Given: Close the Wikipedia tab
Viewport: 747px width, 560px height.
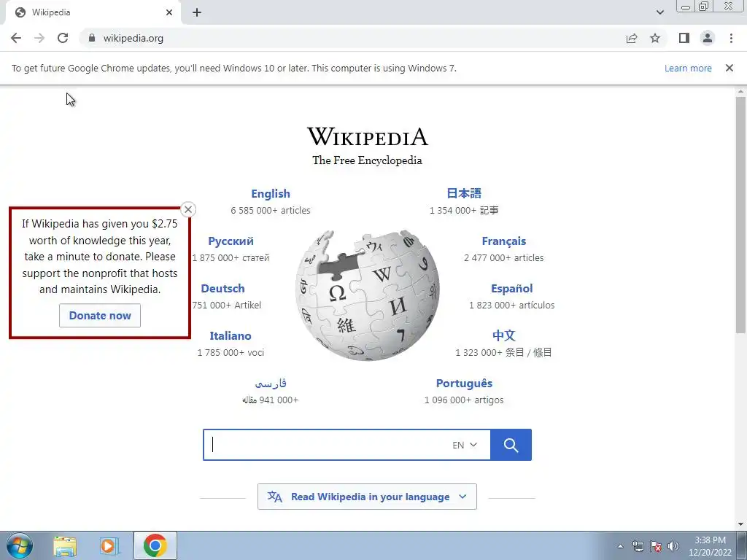Looking at the screenshot, I should click(169, 12).
